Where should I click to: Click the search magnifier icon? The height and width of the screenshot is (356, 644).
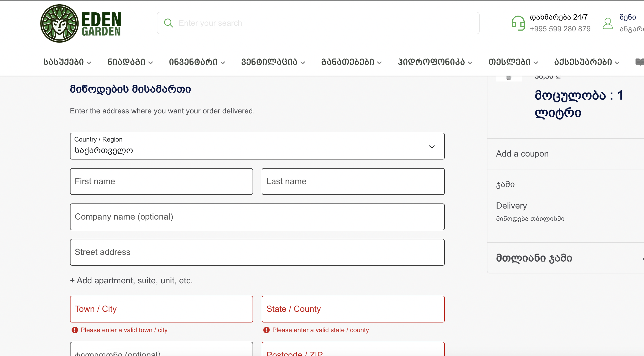(168, 23)
